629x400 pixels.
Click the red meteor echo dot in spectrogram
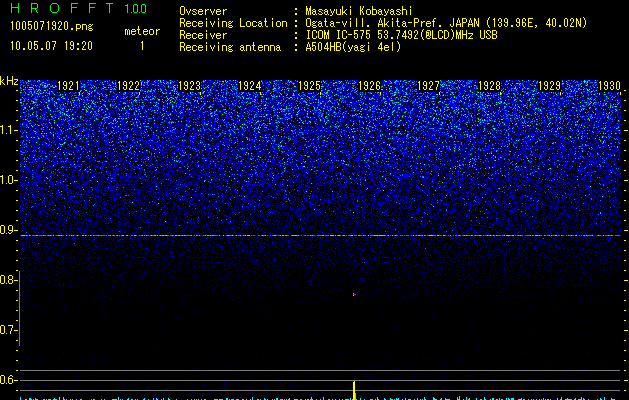354,294
